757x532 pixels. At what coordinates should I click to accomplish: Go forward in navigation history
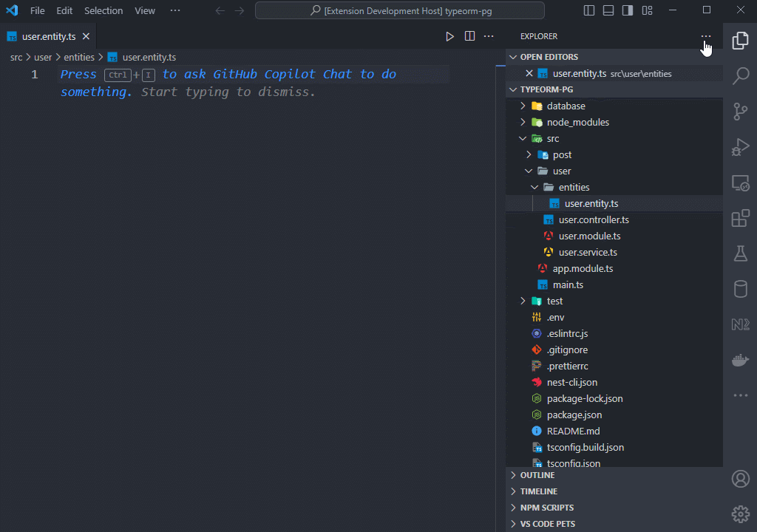tap(240, 10)
